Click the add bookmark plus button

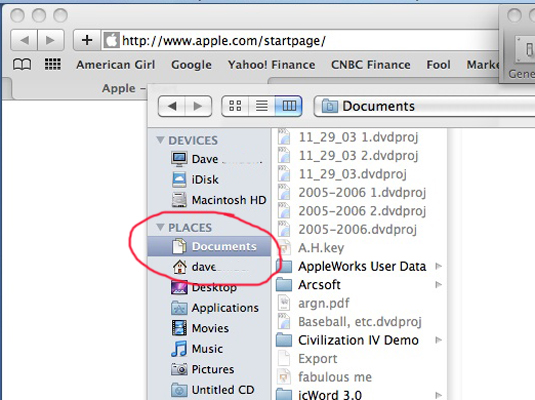(87, 40)
